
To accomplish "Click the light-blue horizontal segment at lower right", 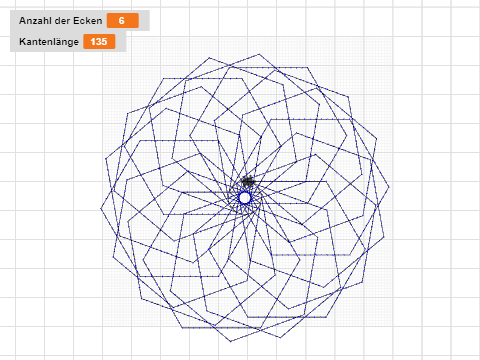I will click(311, 255).
